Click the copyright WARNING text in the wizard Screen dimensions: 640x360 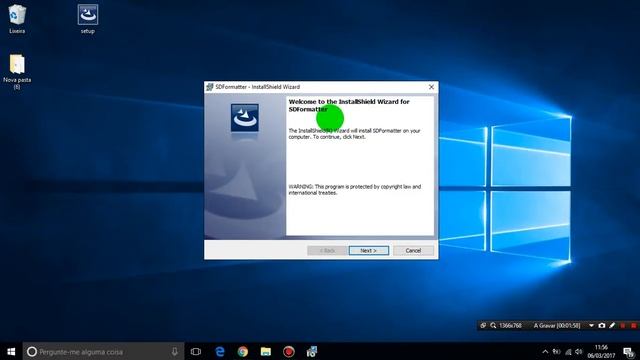click(x=355, y=189)
